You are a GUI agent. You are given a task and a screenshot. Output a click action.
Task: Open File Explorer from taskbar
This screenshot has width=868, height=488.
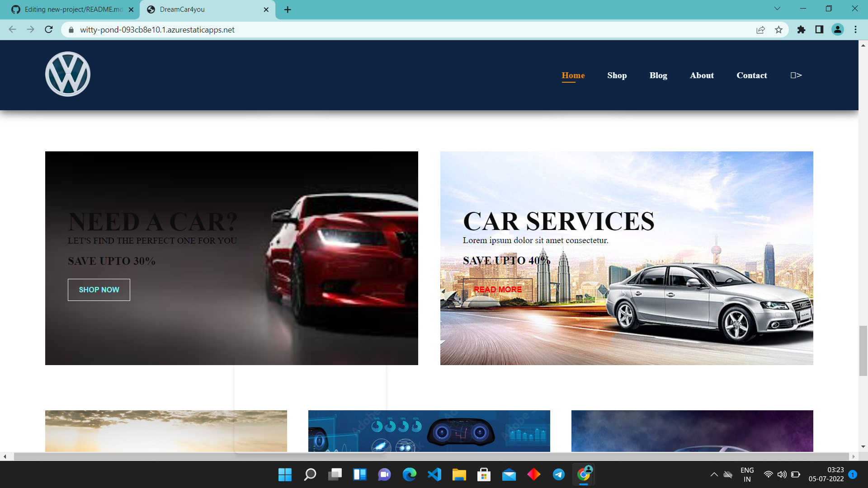tap(459, 474)
